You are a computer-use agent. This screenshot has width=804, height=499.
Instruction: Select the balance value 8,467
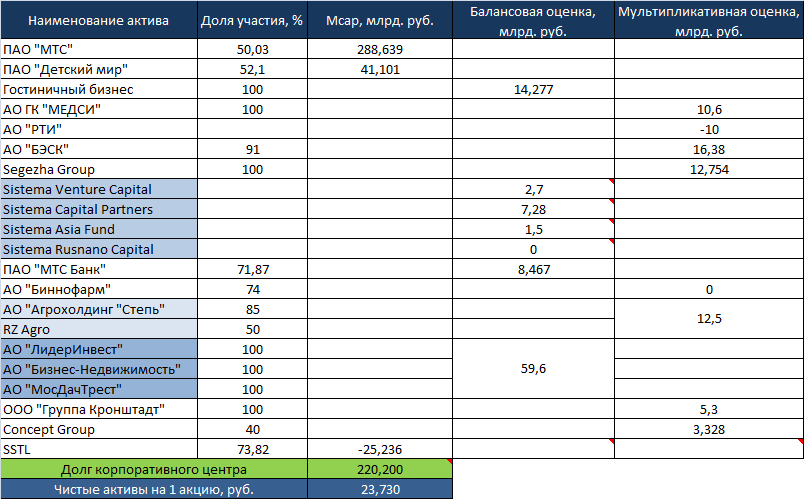tap(533, 269)
